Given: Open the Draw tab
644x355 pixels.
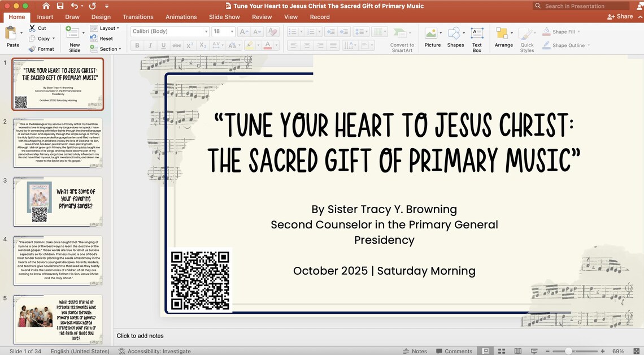Looking at the screenshot, I should coord(72,17).
